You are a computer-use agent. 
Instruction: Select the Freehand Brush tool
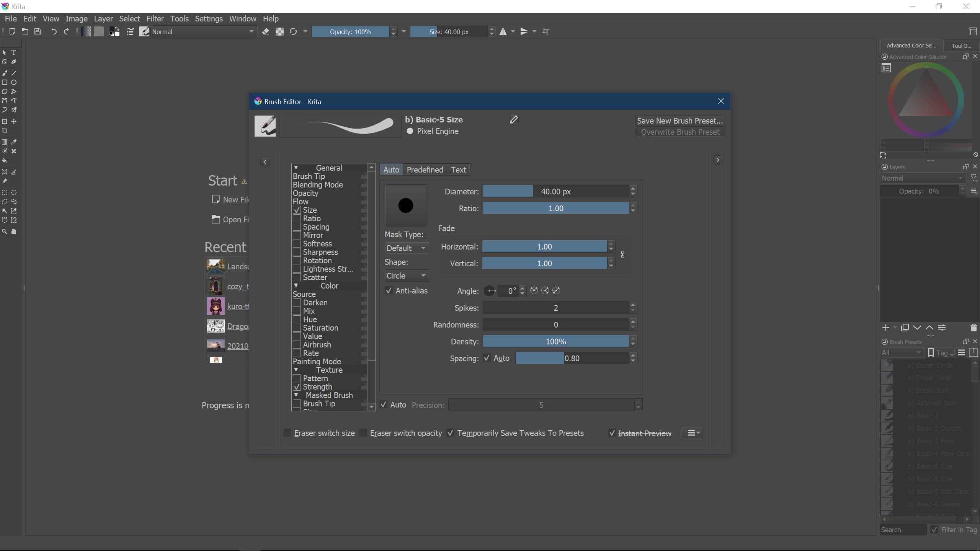coord(5,73)
